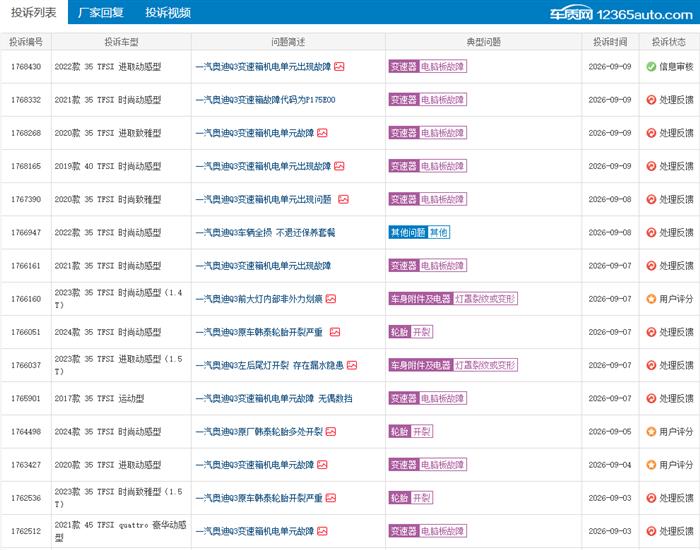
Task: Click 其他问题 tag in 1766947 row
Action: pos(408,233)
